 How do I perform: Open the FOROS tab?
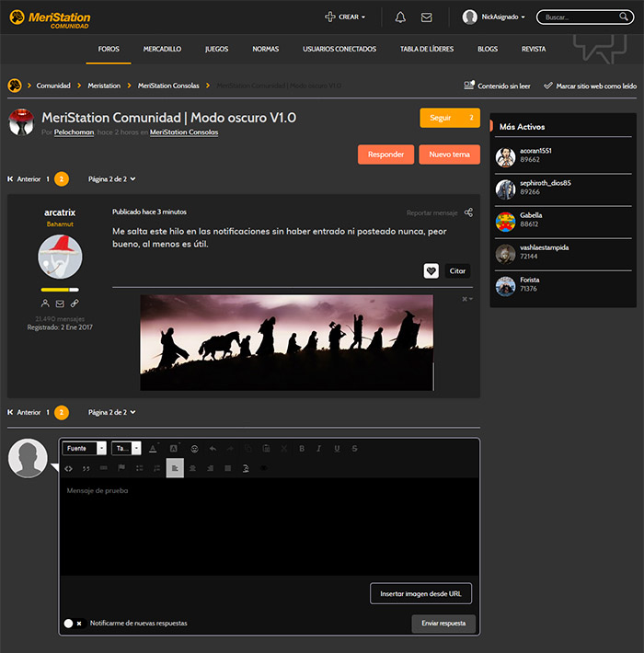click(109, 49)
